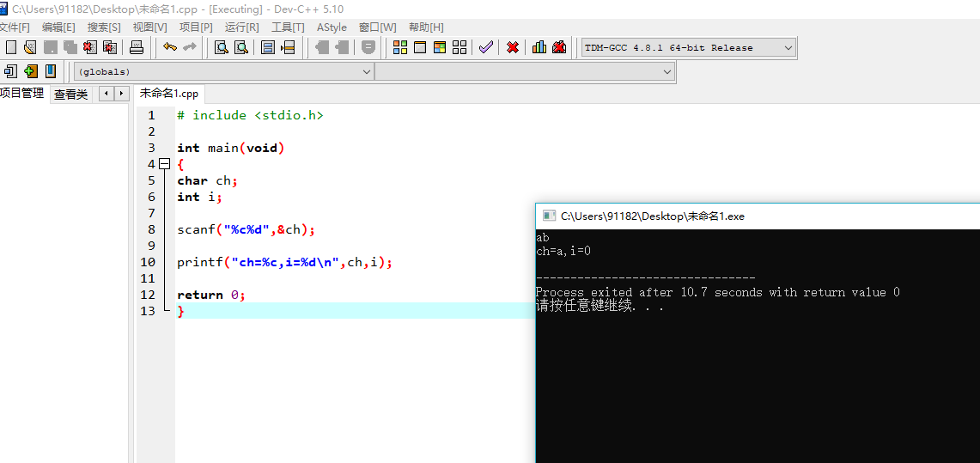
Task: Open Replace with the second magnifier icon
Action: [x=241, y=47]
